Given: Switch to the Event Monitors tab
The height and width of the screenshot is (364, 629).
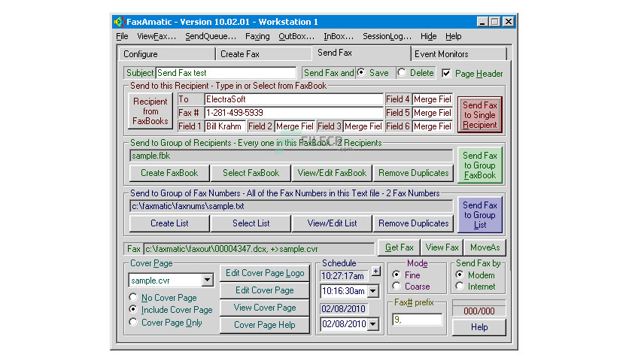Looking at the screenshot, I should [x=459, y=53].
